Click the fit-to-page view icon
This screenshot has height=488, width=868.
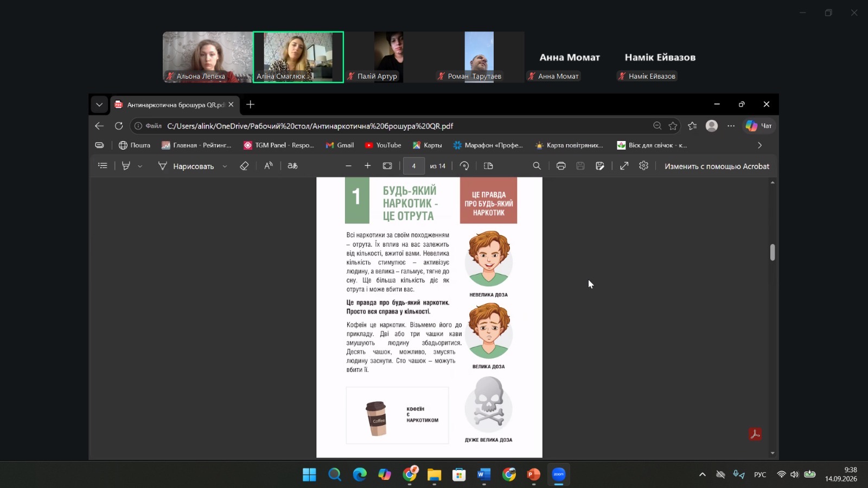(x=387, y=166)
